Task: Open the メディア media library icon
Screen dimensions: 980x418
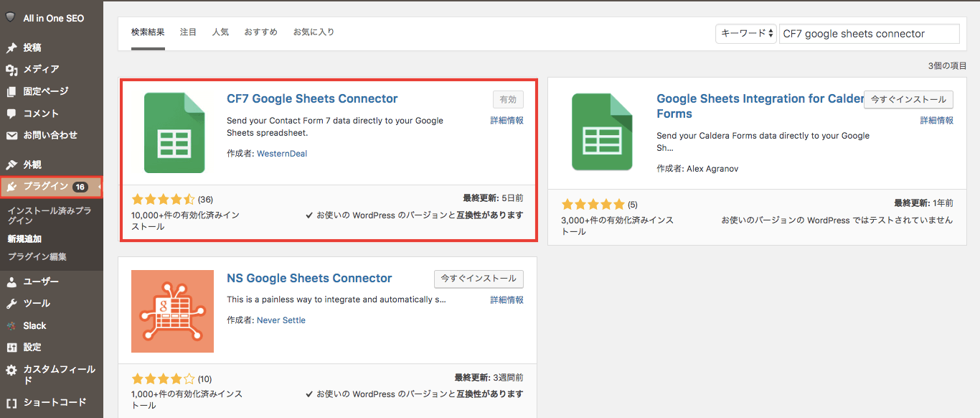Action: [x=11, y=70]
